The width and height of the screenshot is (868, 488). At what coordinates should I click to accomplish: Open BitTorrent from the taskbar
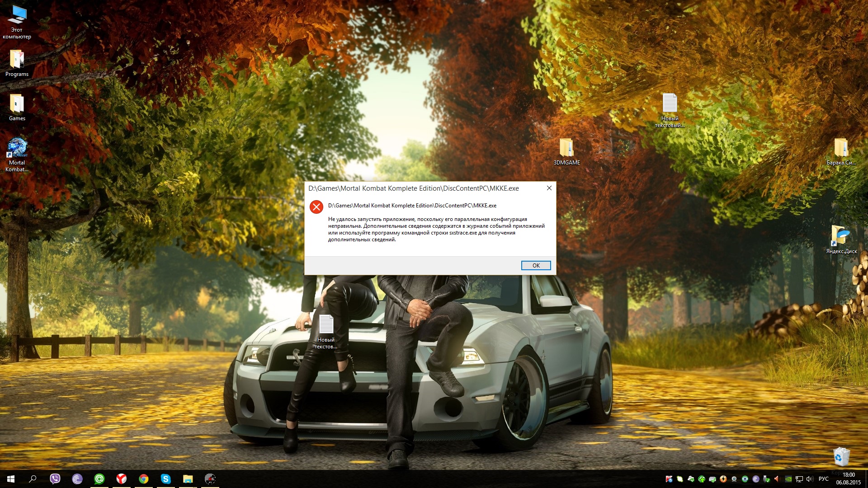(x=77, y=479)
